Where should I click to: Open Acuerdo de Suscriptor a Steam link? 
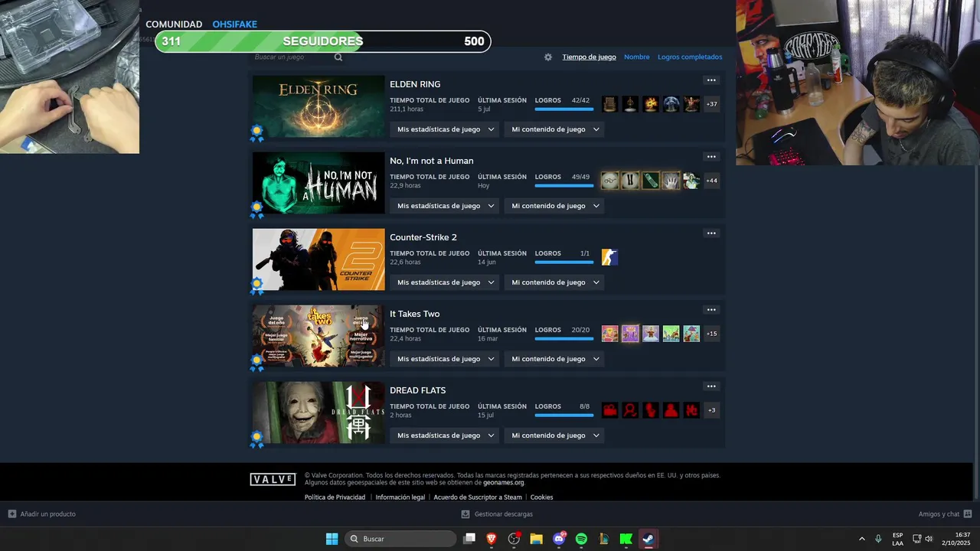tap(478, 497)
